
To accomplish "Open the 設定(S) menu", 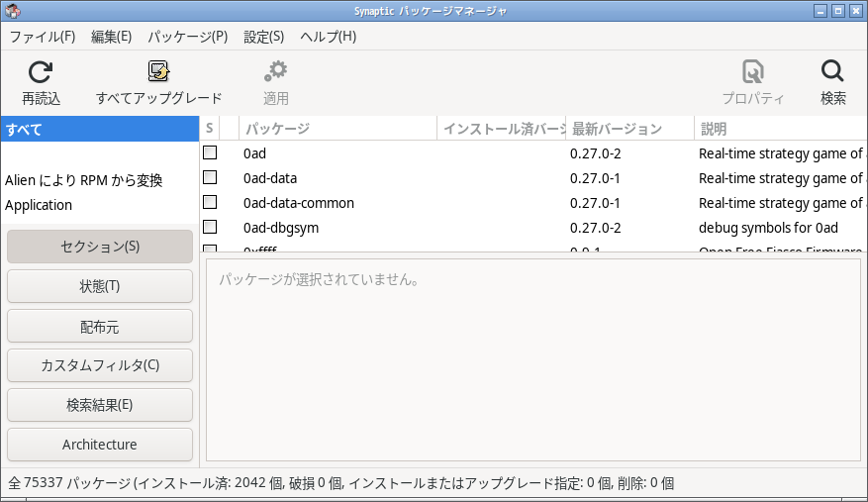I will coord(264,37).
